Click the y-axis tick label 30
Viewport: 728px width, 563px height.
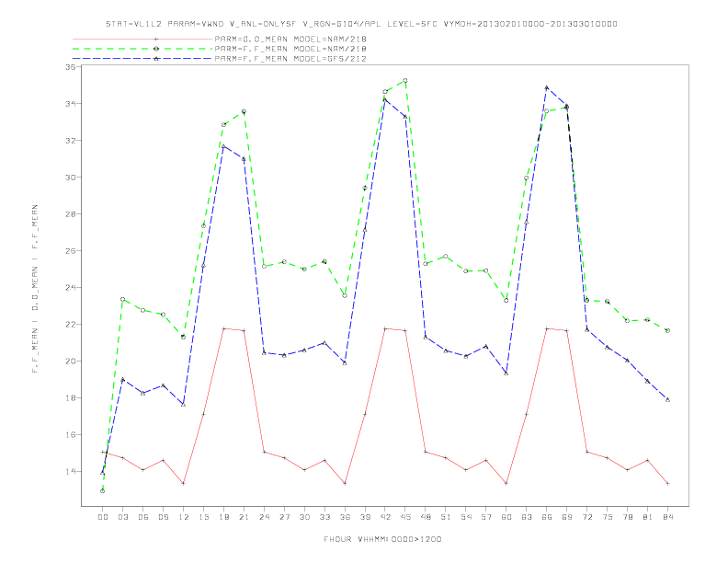pyautogui.click(x=71, y=178)
